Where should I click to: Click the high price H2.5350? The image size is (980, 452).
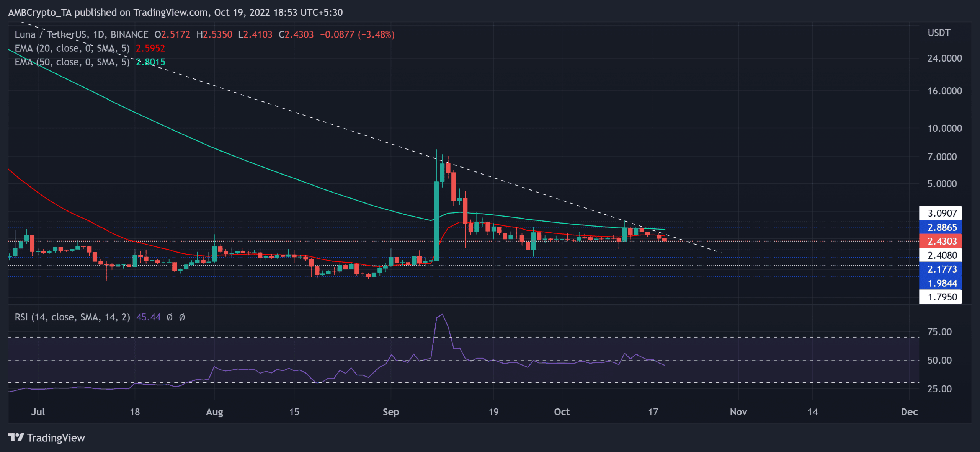[x=214, y=34]
